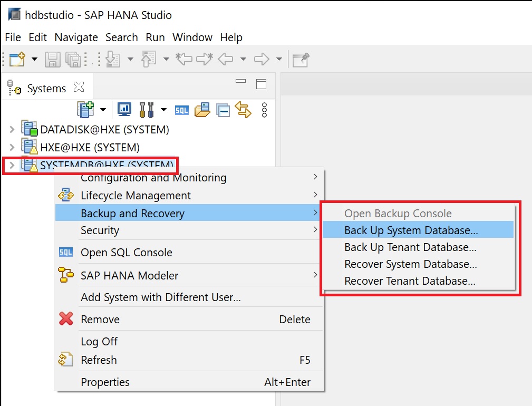Click Open Backup Console submenu item
The width and height of the screenshot is (532, 406).
[418, 214]
